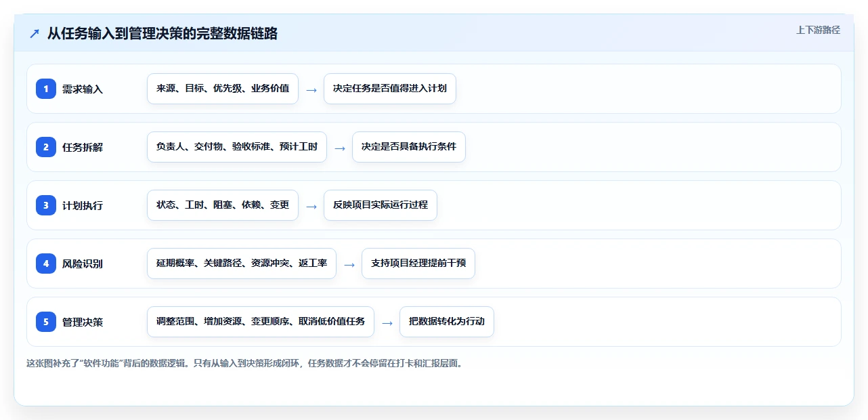
Task: Select the 任务拆解 step label
Action: coord(83,147)
